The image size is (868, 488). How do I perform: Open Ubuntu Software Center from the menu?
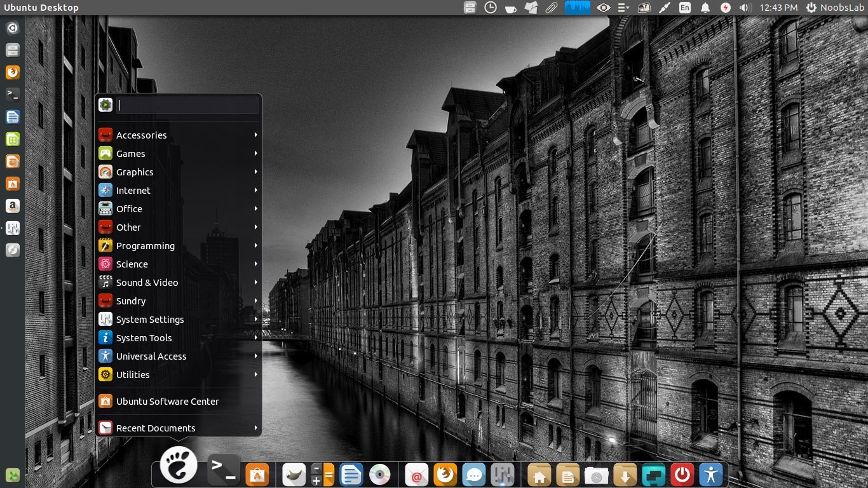coord(167,401)
